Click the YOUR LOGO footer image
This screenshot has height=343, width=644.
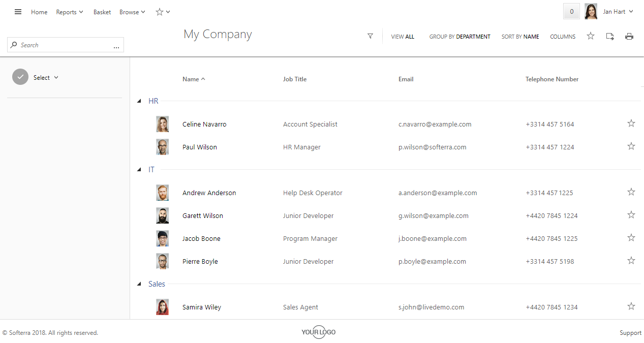point(319,332)
